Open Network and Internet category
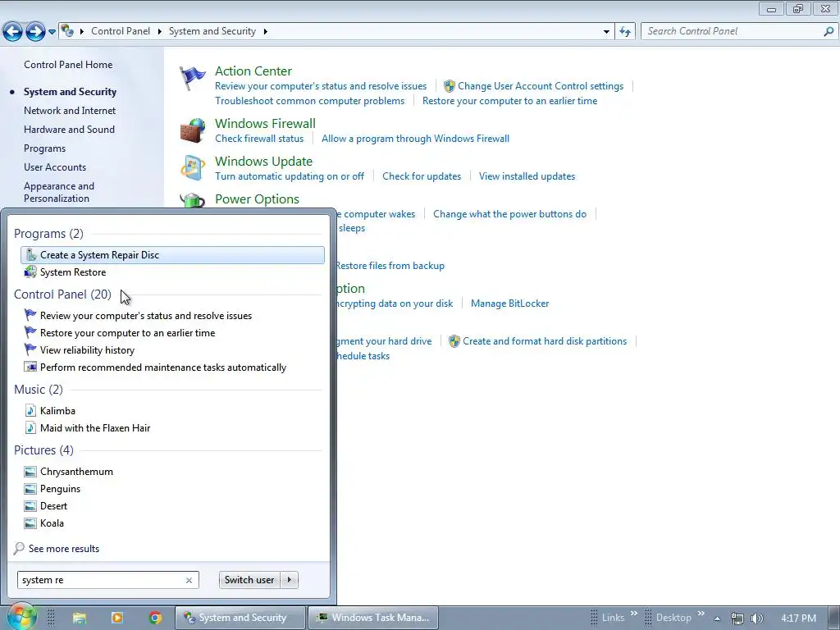This screenshot has height=630, width=840. click(70, 111)
